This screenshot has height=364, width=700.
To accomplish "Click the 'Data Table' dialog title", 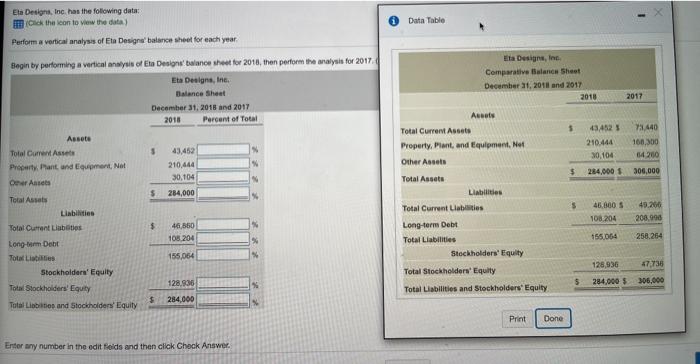I will click(426, 21).
